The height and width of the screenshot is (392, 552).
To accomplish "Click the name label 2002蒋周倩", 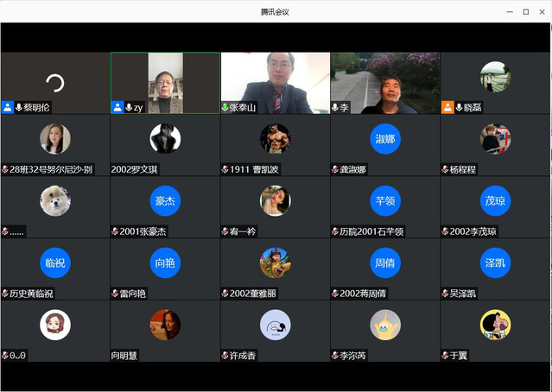I will coord(363,294).
